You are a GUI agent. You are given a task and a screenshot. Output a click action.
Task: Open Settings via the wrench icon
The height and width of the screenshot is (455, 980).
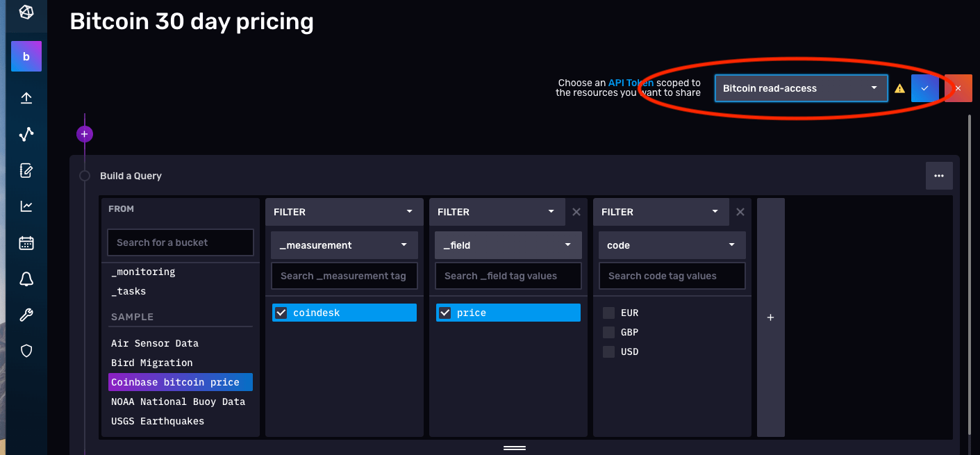[26, 315]
